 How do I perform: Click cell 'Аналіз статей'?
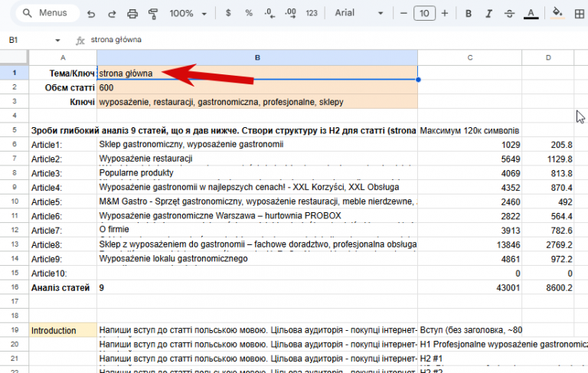point(63,288)
